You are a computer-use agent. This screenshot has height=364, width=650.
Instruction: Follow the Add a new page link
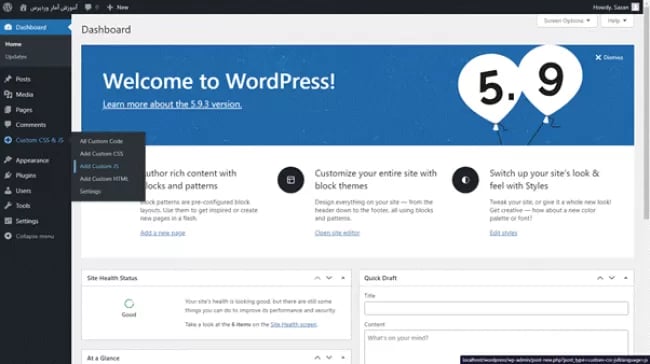162,233
